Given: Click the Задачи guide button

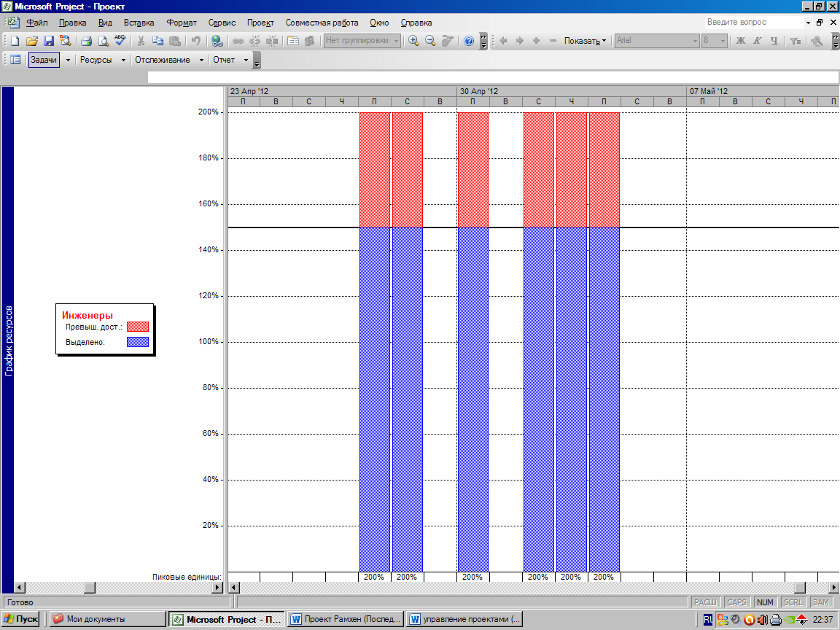Looking at the screenshot, I should coord(44,60).
